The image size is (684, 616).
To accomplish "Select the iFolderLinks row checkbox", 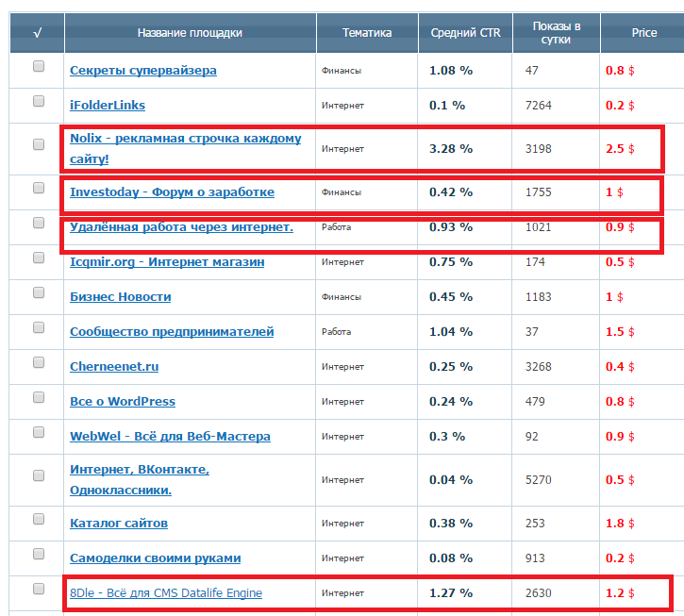I will (x=39, y=101).
